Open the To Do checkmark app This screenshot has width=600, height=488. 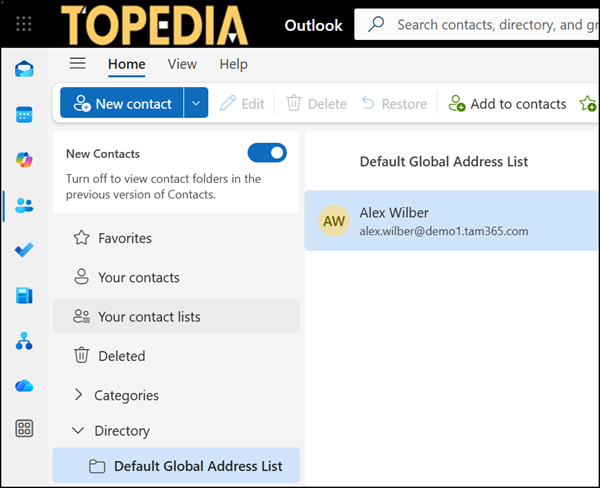24,250
